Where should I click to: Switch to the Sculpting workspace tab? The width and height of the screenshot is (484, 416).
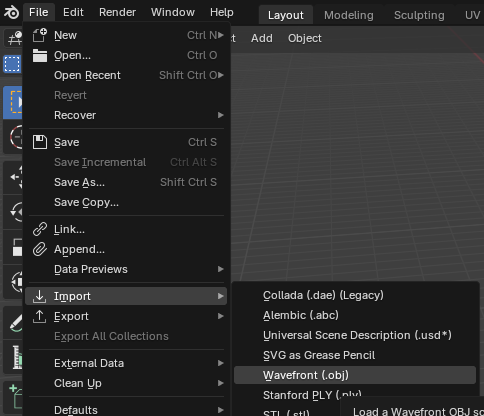coord(419,15)
